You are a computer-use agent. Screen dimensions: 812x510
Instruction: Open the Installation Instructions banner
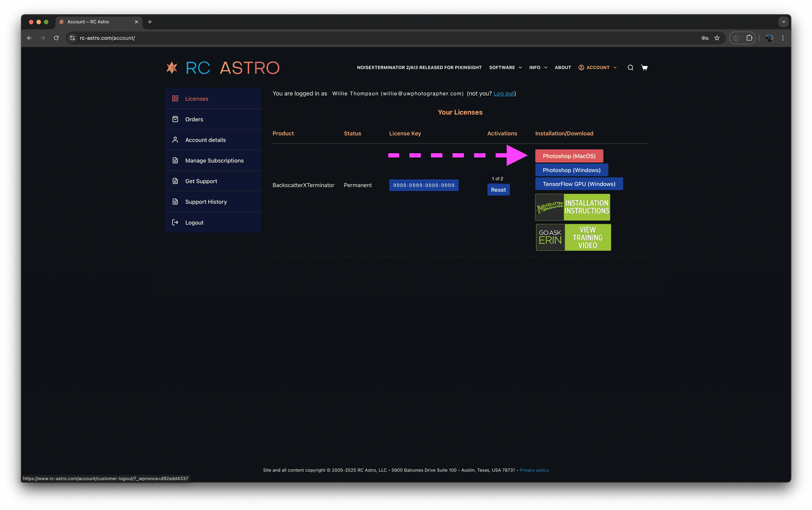pyautogui.click(x=573, y=207)
